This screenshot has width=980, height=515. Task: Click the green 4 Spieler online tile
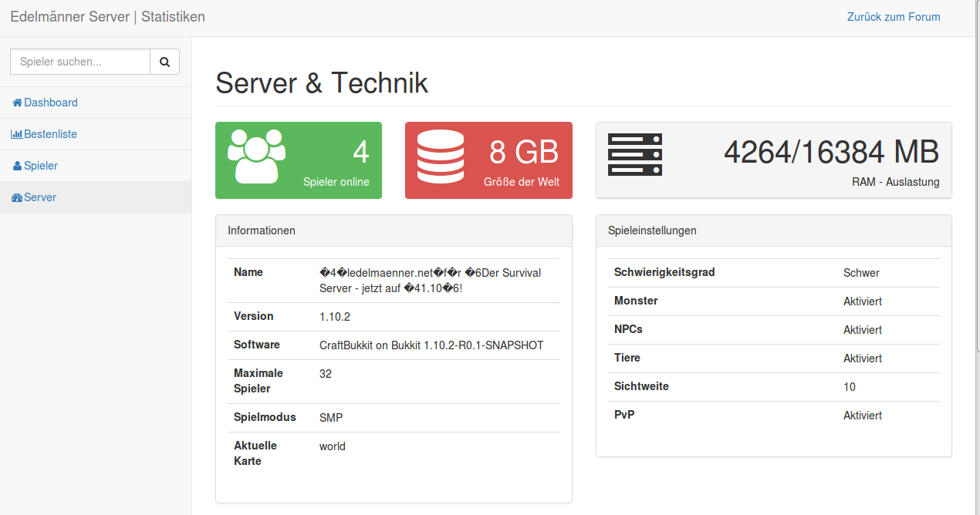[x=299, y=160]
